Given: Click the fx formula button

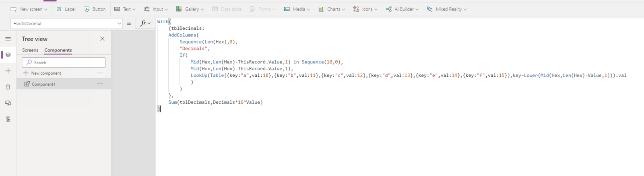Looking at the screenshot, I should click(x=145, y=23).
